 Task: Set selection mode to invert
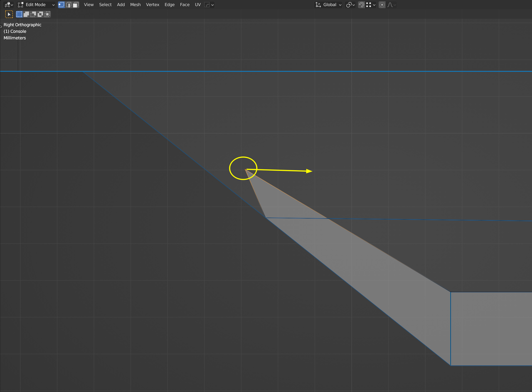click(x=40, y=14)
